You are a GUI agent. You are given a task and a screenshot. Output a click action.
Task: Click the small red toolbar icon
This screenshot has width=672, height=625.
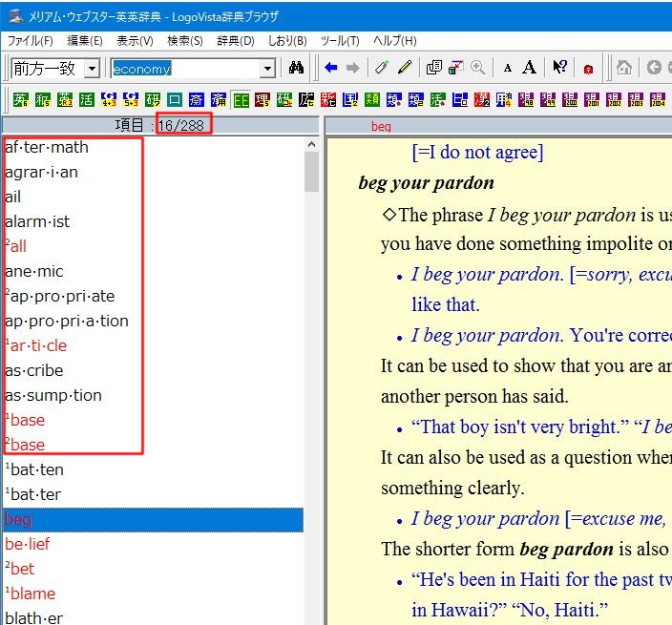[x=588, y=69]
